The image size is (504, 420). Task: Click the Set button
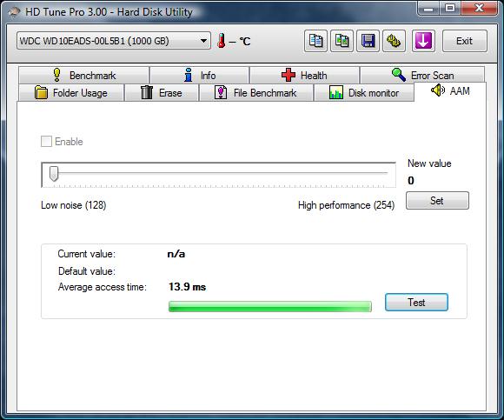point(437,201)
